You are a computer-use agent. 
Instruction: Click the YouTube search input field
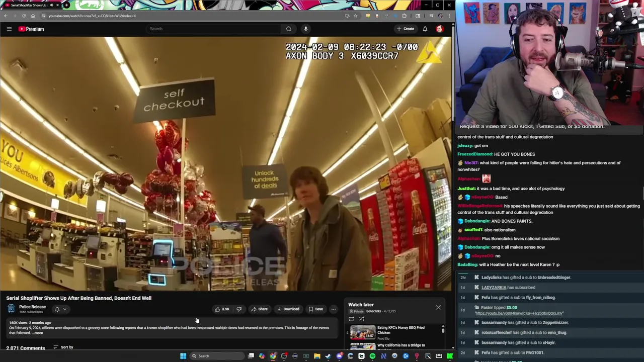[x=213, y=29]
